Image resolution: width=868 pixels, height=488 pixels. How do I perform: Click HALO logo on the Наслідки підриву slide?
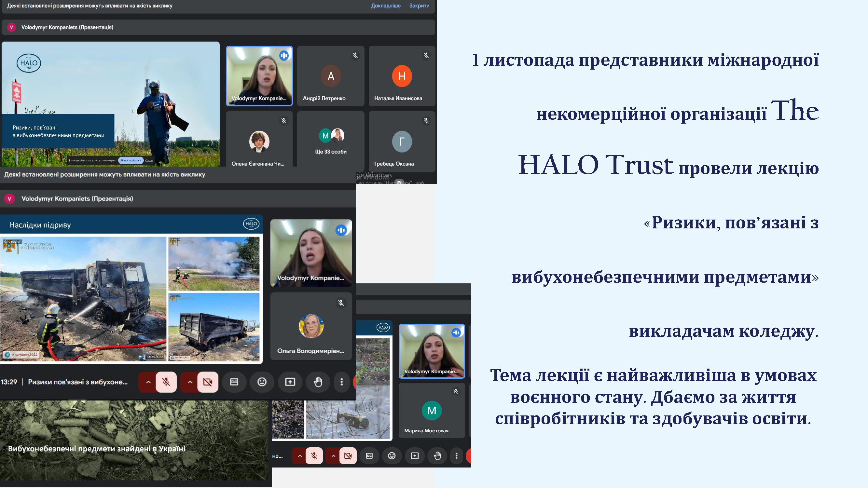pyautogui.click(x=251, y=223)
